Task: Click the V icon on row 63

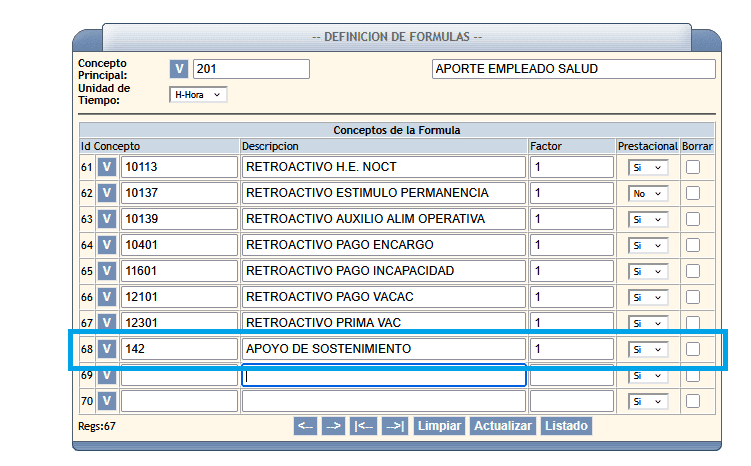Action: coord(107,219)
